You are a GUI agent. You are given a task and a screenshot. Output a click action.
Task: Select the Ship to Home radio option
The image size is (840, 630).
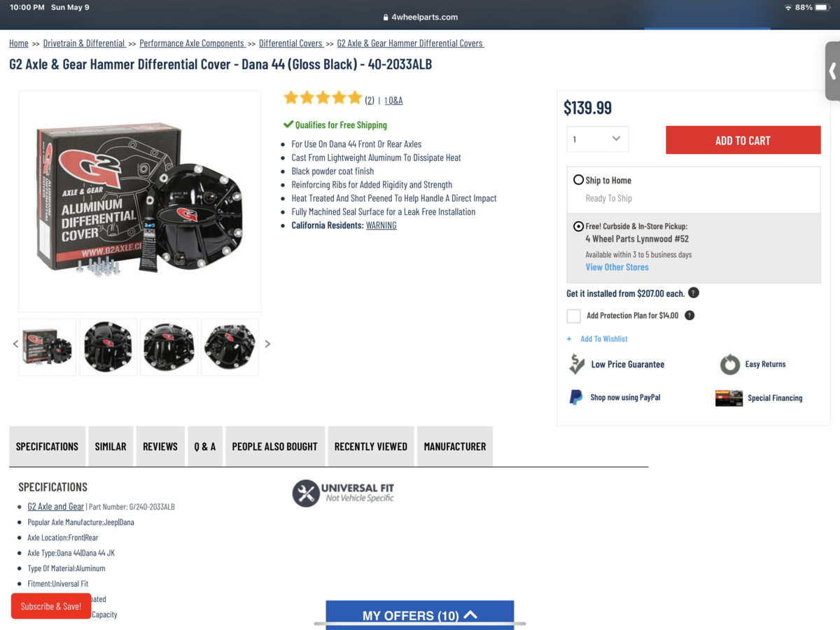coord(578,180)
